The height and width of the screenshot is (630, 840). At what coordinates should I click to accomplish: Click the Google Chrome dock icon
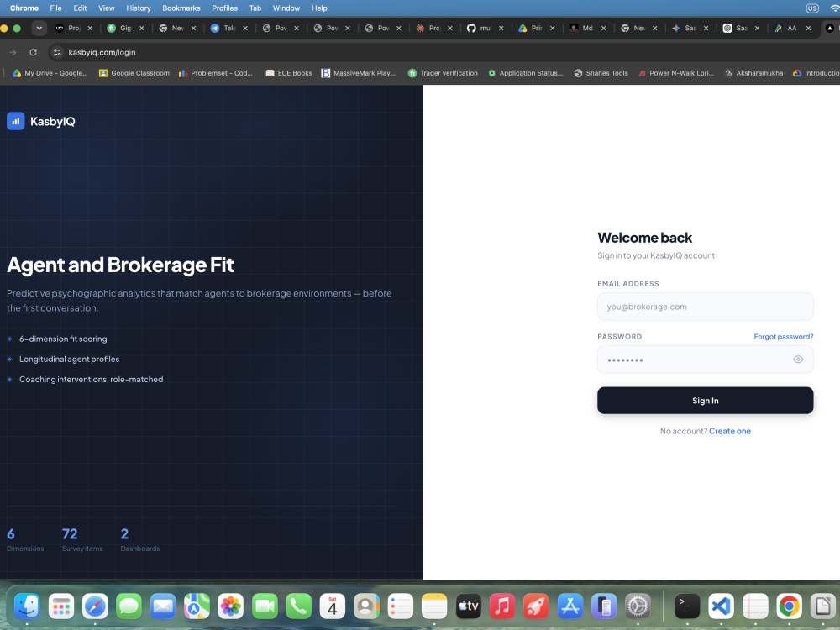click(x=789, y=606)
